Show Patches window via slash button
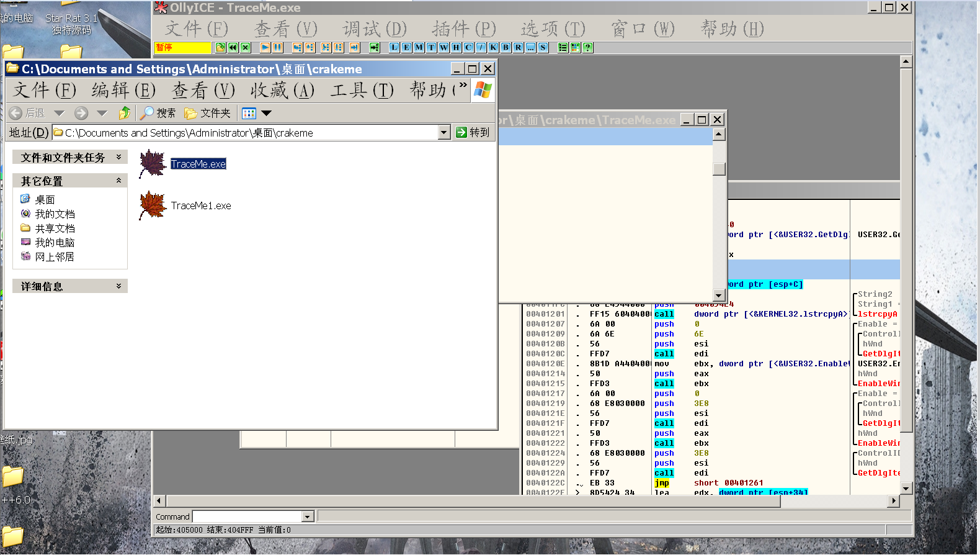This screenshot has height=555, width=980. (x=481, y=47)
